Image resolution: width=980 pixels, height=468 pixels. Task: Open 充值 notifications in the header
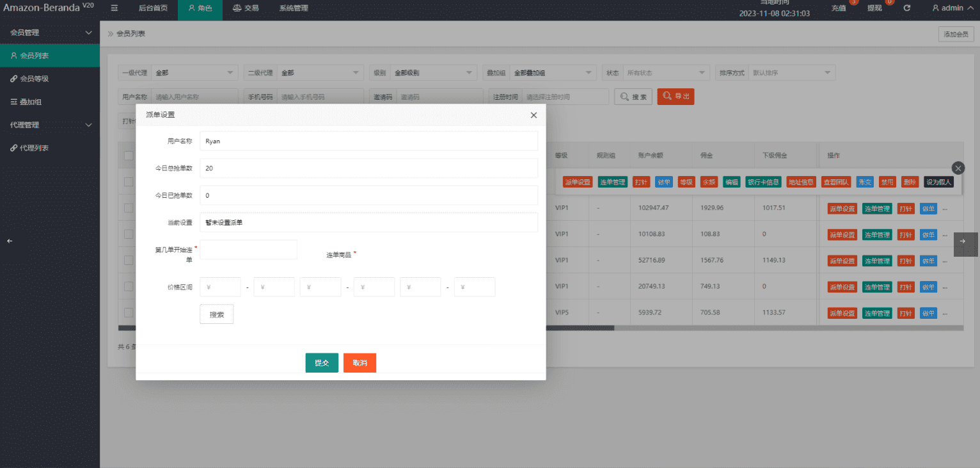(x=838, y=8)
